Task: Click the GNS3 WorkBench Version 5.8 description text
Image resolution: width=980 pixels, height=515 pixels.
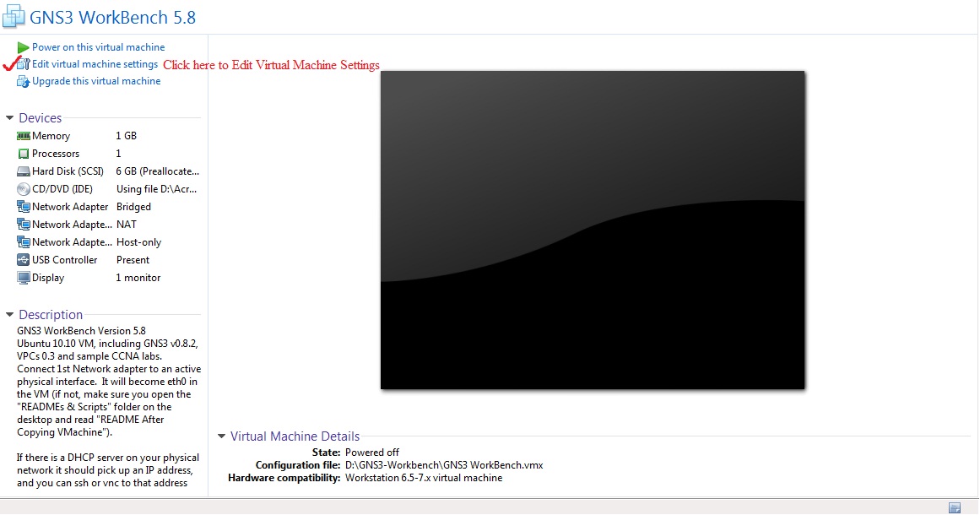Action: pos(81,331)
